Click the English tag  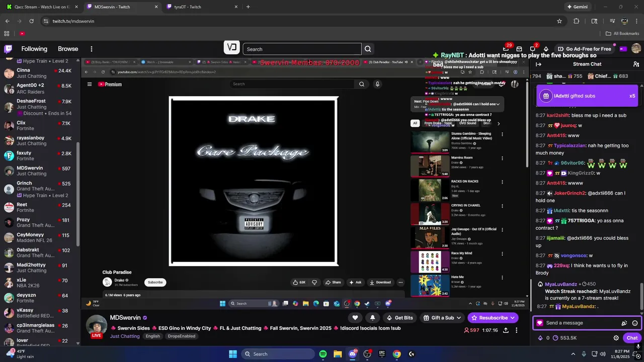[152, 336]
